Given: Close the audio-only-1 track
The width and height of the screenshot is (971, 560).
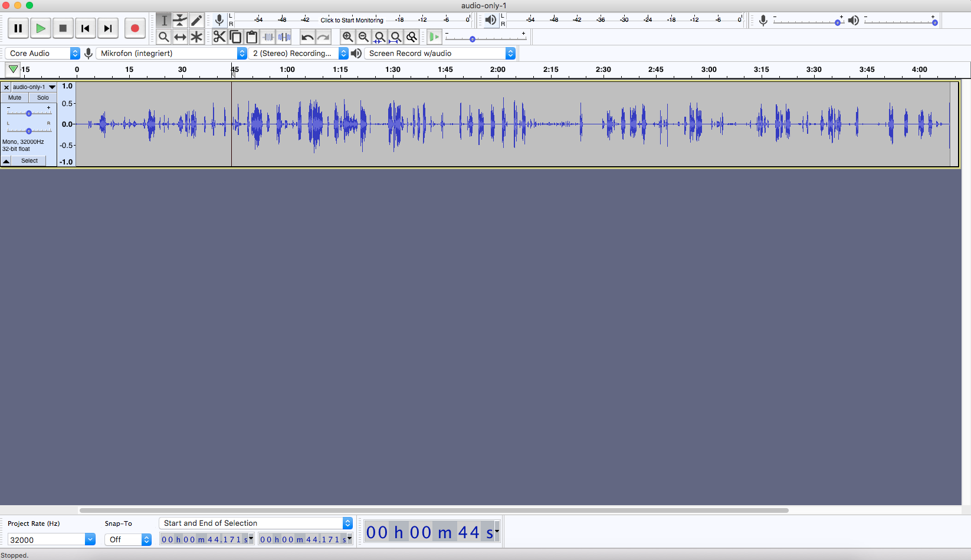Looking at the screenshot, I should [6, 87].
